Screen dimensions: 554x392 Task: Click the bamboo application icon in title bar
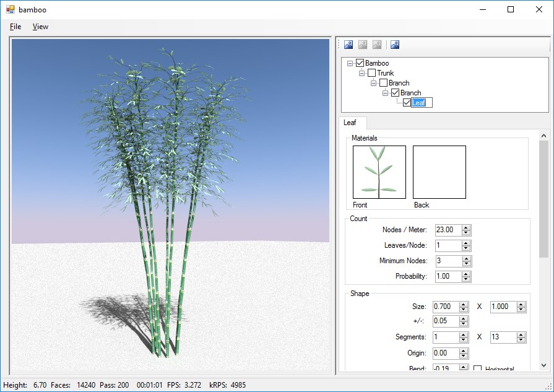click(x=11, y=9)
